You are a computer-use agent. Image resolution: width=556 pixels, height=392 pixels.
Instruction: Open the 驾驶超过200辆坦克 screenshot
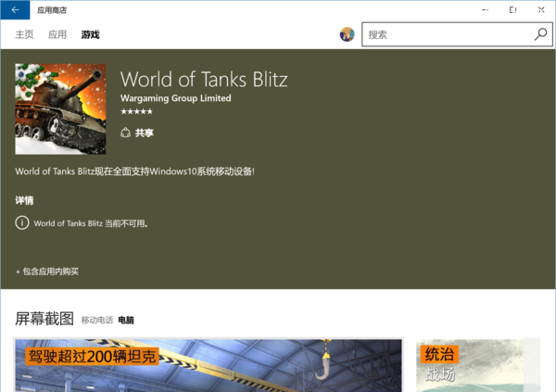pyautogui.click(x=208, y=365)
